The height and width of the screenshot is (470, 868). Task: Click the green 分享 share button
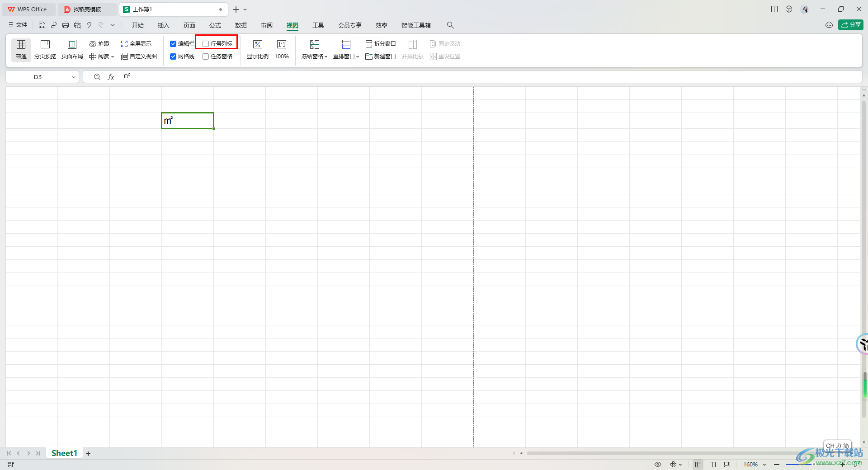click(x=851, y=25)
